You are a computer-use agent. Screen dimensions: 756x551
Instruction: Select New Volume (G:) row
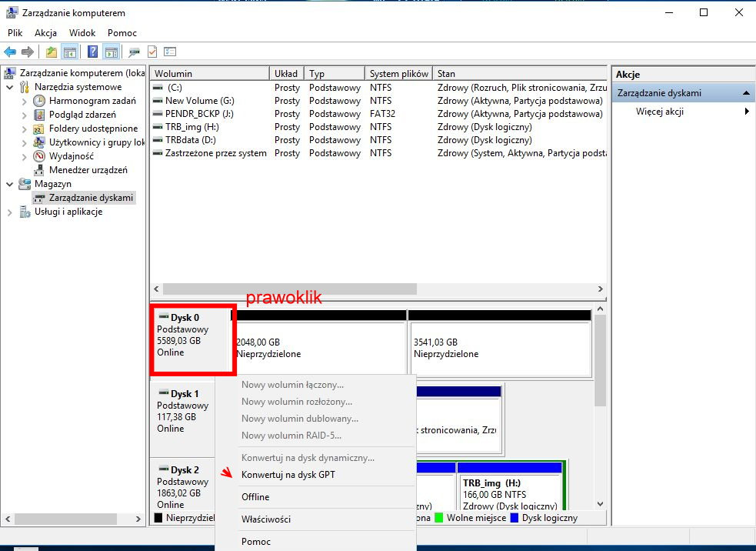378,101
